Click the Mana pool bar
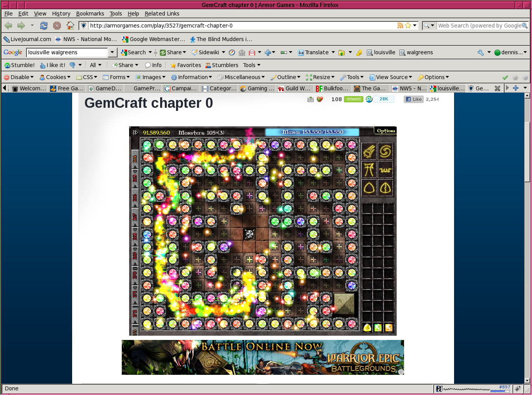The image size is (532, 395). coord(312,132)
